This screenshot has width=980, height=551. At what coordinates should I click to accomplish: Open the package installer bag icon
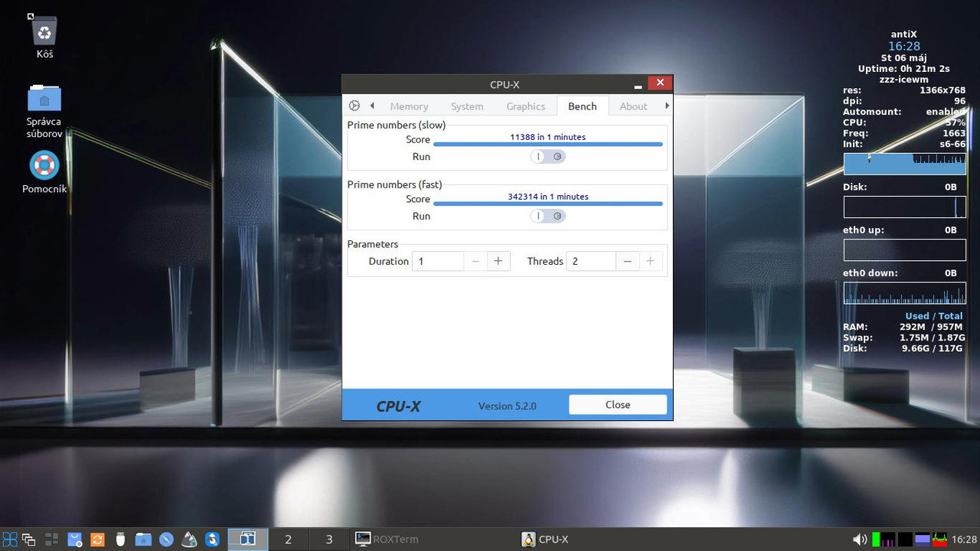click(74, 540)
